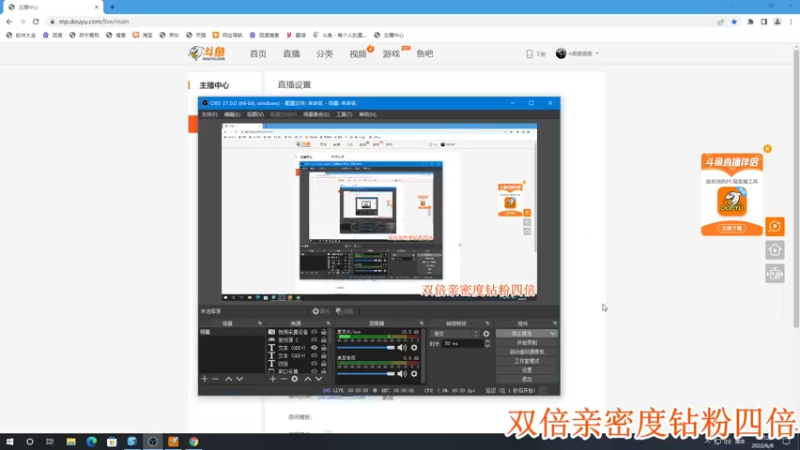Open the scene transition type dropdown
Screen dimensions: 800x450
tap(455, 334)
